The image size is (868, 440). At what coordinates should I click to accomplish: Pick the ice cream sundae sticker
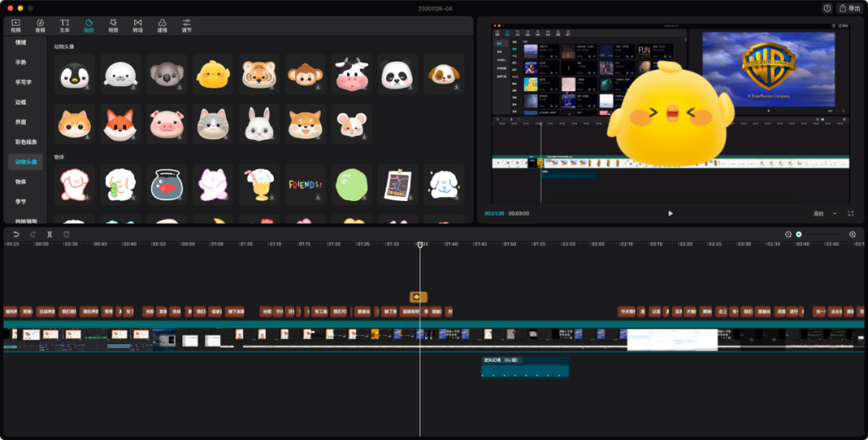pos(259,184)
